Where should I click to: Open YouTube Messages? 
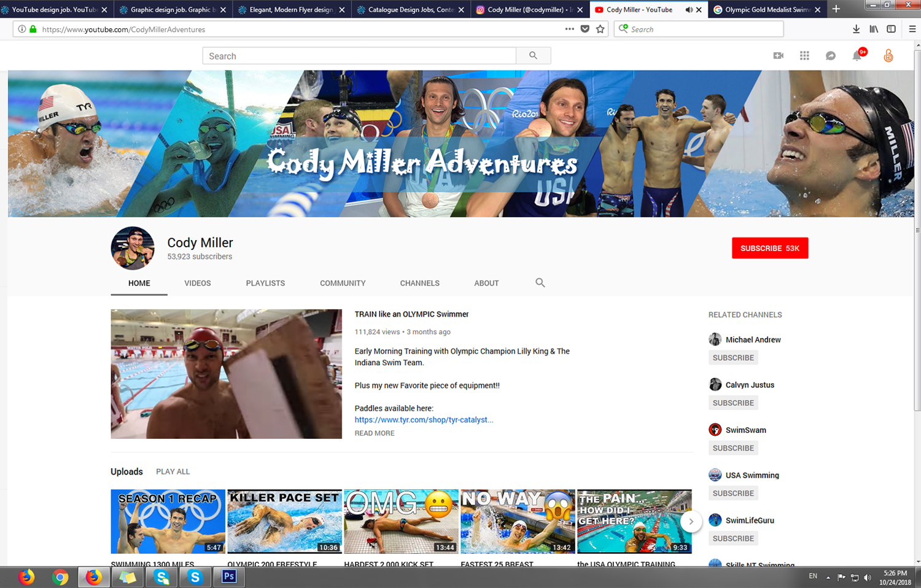831,55
